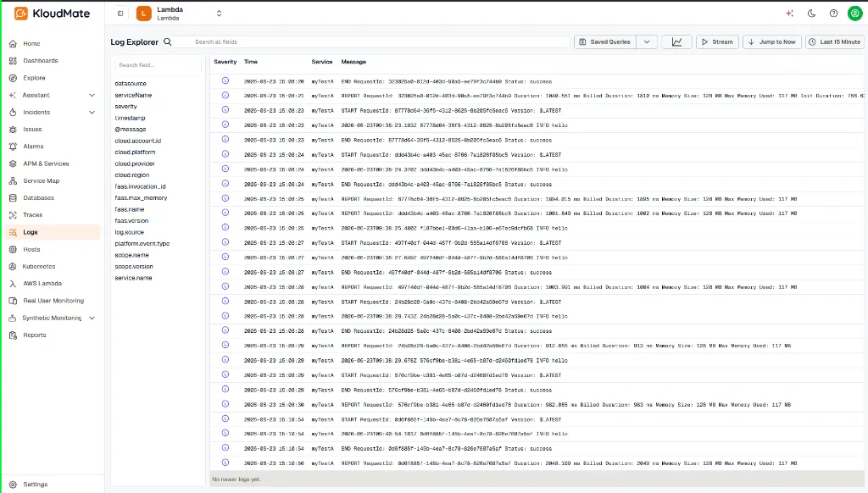Click the Time column header
Image resolution: width=868 pixels, height=493 pixels.
[251, 62]
